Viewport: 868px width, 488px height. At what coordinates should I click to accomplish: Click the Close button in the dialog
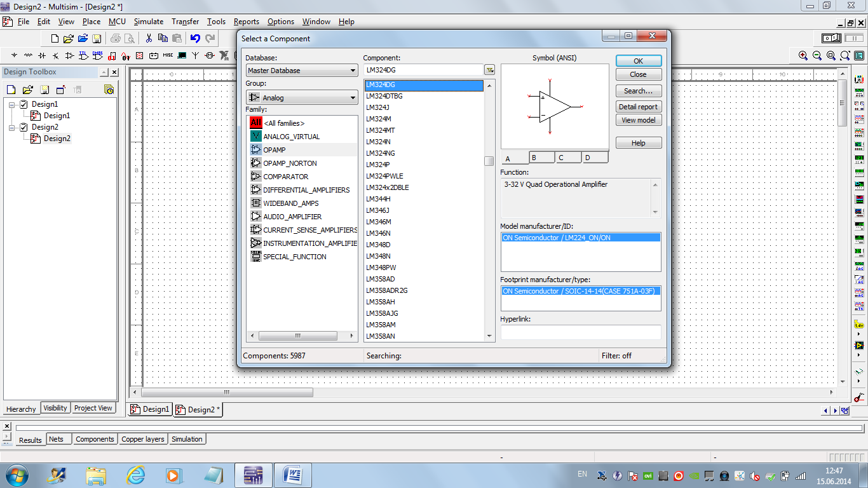point(639,74)
